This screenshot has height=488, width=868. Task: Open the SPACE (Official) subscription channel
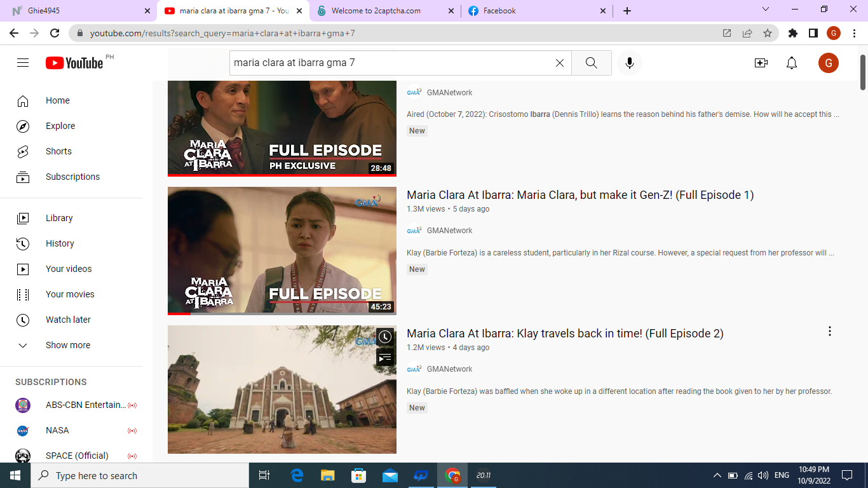(71, 456)
